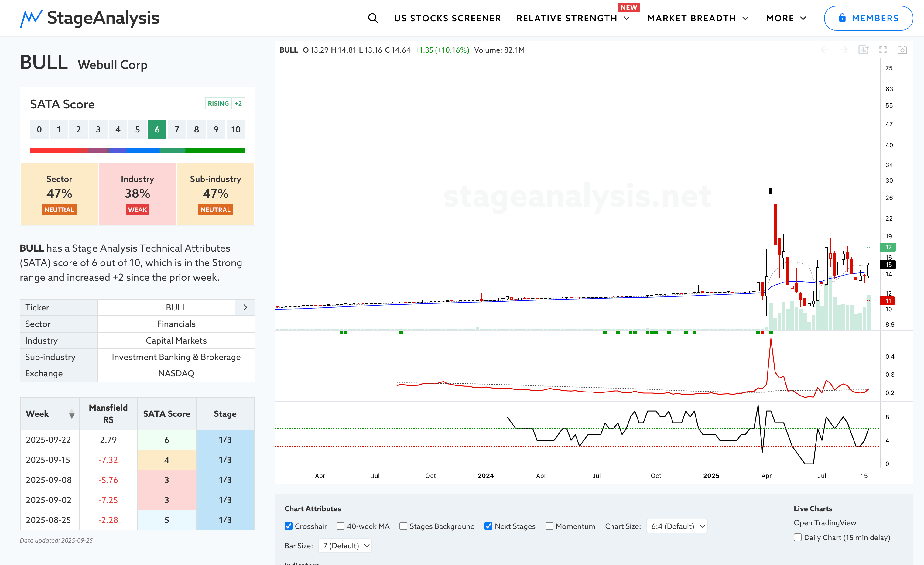Click the Volume: 82.1M readout

(499, 50)
